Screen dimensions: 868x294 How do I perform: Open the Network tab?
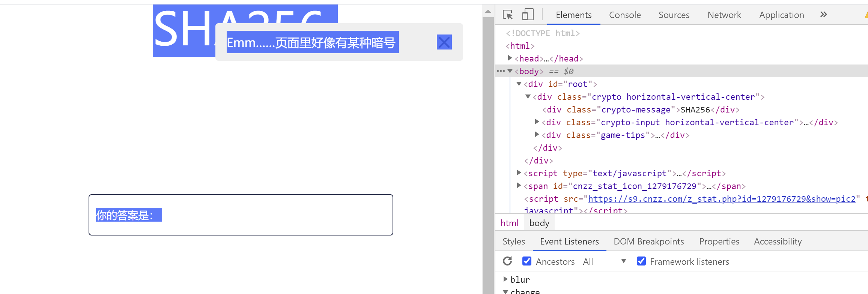point(724,15)
